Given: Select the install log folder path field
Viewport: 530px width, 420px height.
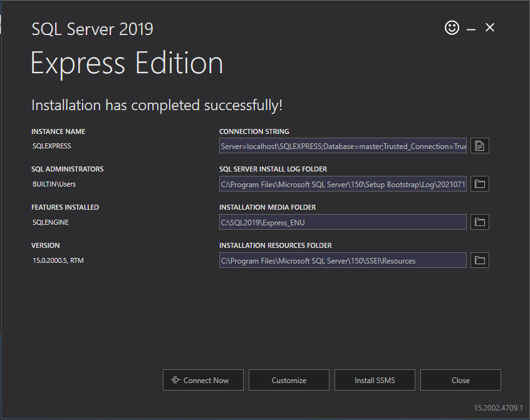Looking at the screenshot, I should click(x=343, y=183).
